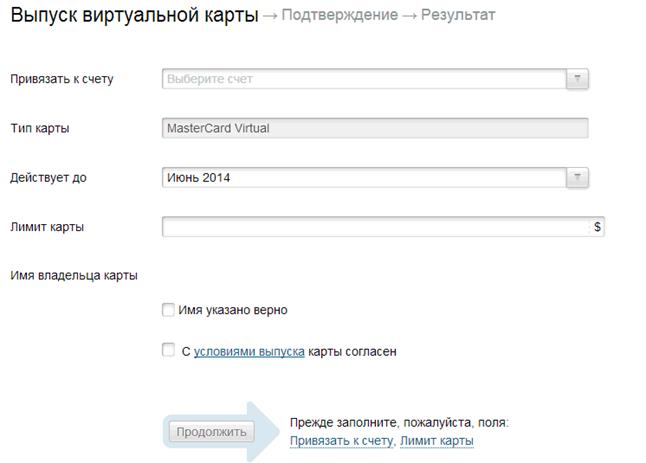The height and width of the screenshot is (463, 646).
Task: Enable the card issue terms agreement checkbox
Action: [x=168, y=350]
